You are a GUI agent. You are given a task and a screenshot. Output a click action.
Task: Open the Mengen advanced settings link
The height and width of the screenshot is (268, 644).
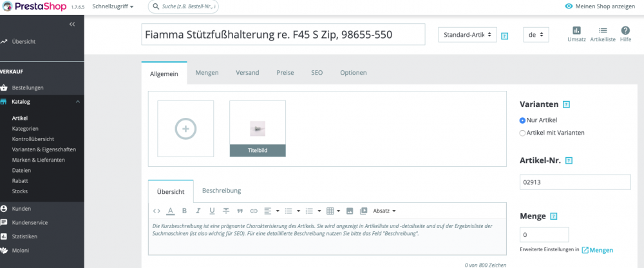click(598, 250)
